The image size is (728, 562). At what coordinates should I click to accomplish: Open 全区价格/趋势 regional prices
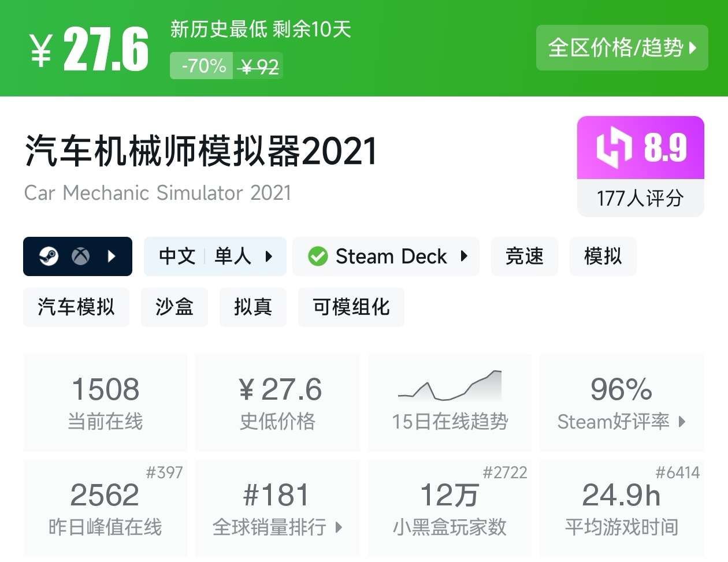(622, 47)
